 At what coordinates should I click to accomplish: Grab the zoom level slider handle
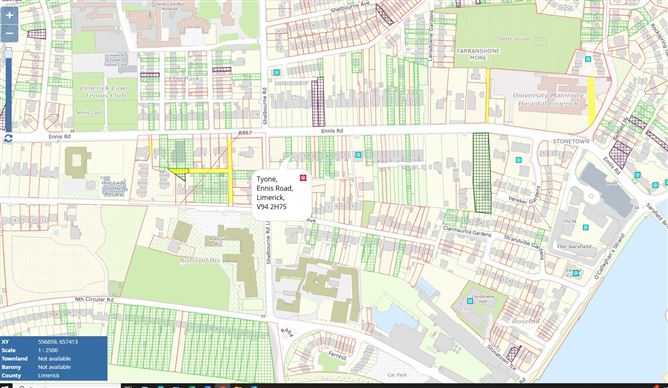[x=9, y=53]
